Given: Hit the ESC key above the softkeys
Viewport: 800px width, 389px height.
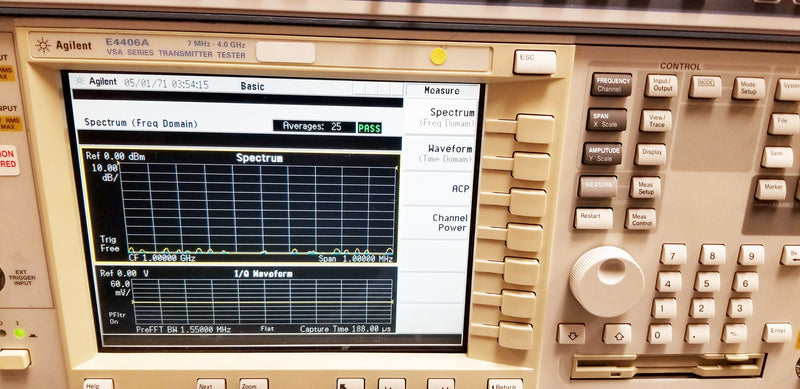Looking at the screenshot, I should pos(534,62).
